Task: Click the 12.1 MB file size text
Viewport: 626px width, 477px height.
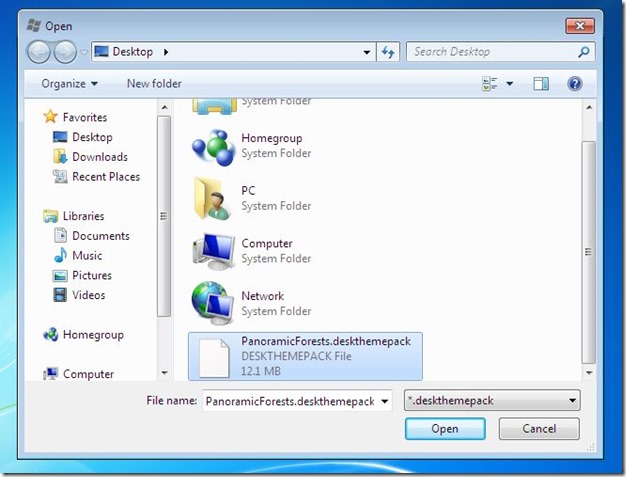Action: 261,371
